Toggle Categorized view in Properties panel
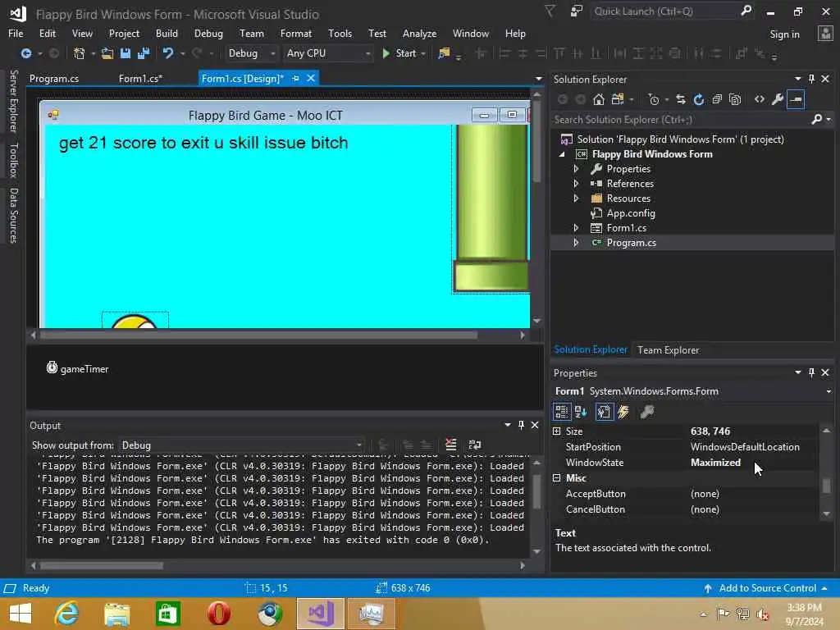 [x=561, y=412]
